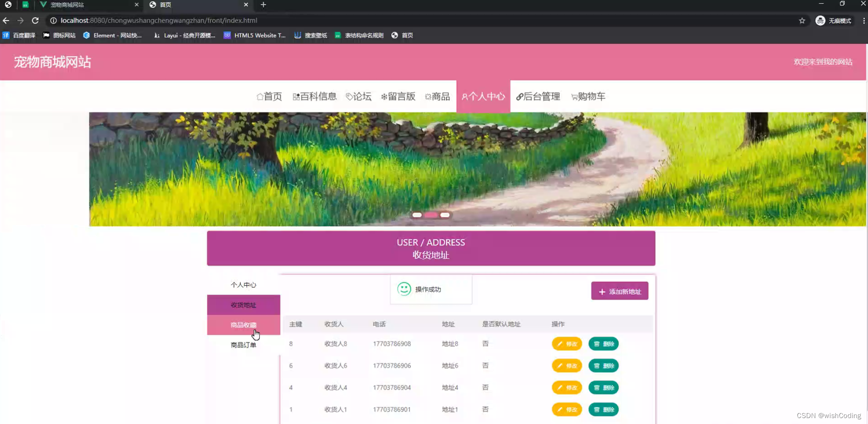Delete address row 收货人6

click(604, 366)
